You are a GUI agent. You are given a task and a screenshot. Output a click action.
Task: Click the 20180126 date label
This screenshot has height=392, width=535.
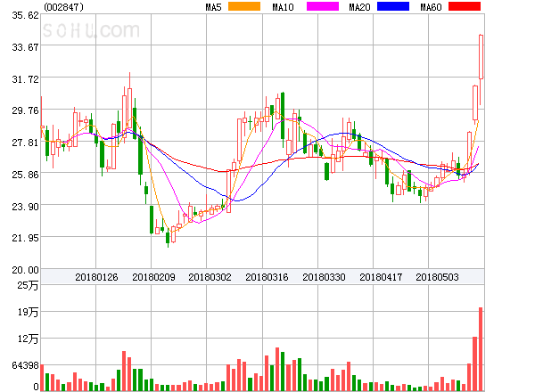96,277
